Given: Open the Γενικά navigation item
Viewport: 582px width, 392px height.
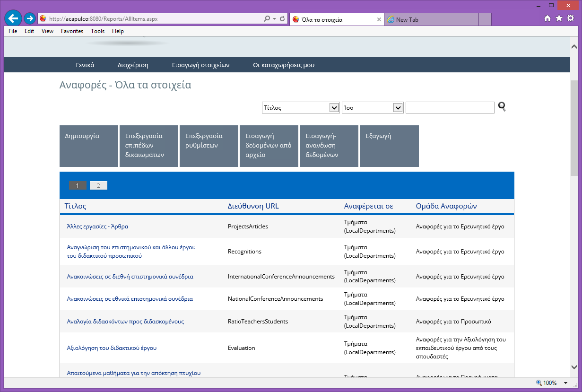Looking at the screenshot, I should 85,65.
